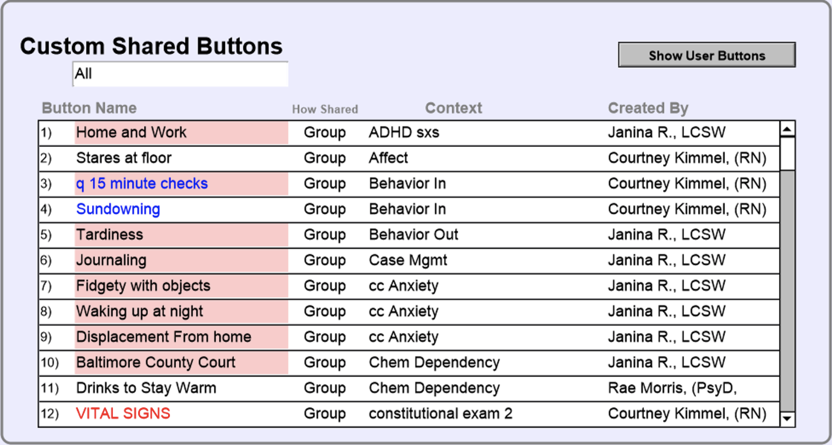The width and height of the screenshot is (832, 445).
Task: Open the Sundowning shared button
Action: pos(118,209)
